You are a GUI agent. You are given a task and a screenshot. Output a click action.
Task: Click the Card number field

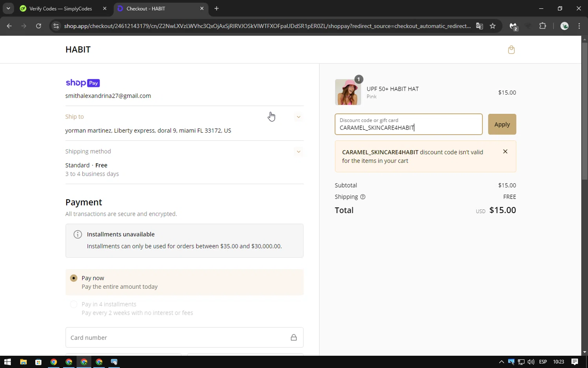184,337
